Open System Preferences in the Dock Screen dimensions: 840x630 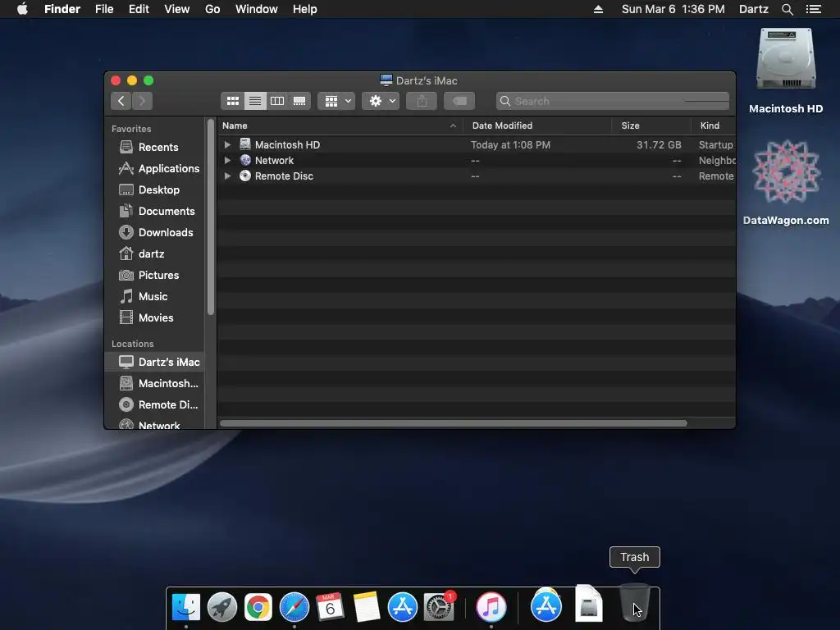(x=439, y=607)
